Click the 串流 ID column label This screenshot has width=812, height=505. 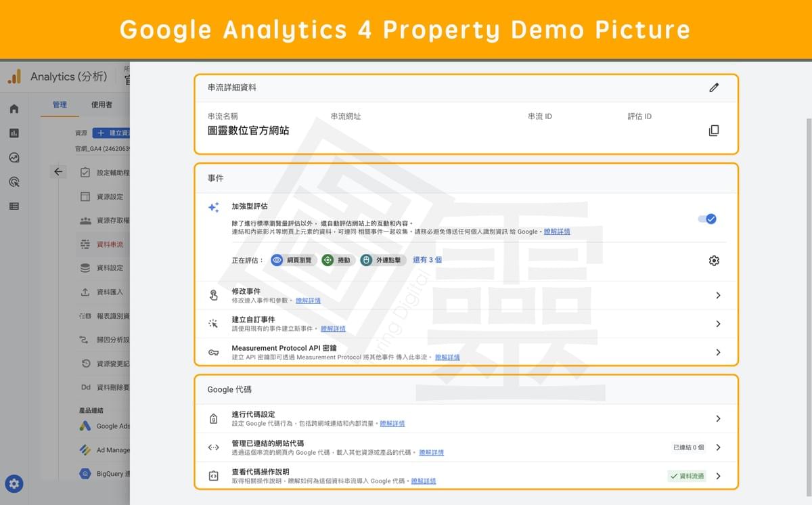point(540,116)
